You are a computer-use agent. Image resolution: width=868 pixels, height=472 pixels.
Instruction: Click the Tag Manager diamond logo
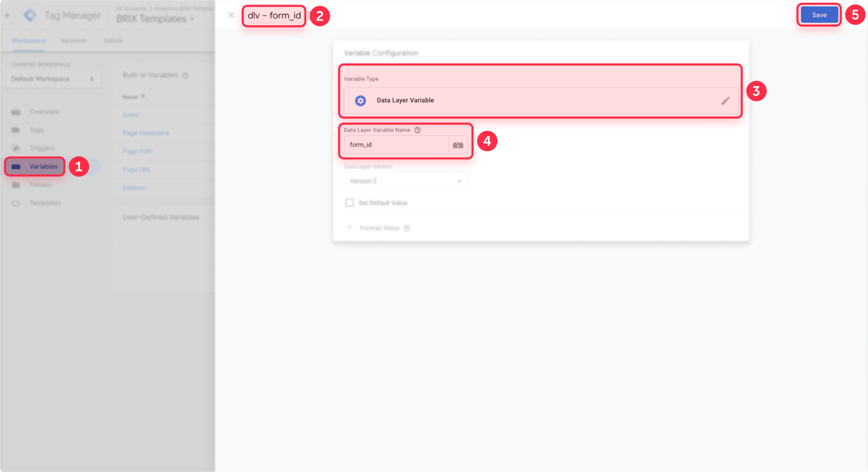30,15
